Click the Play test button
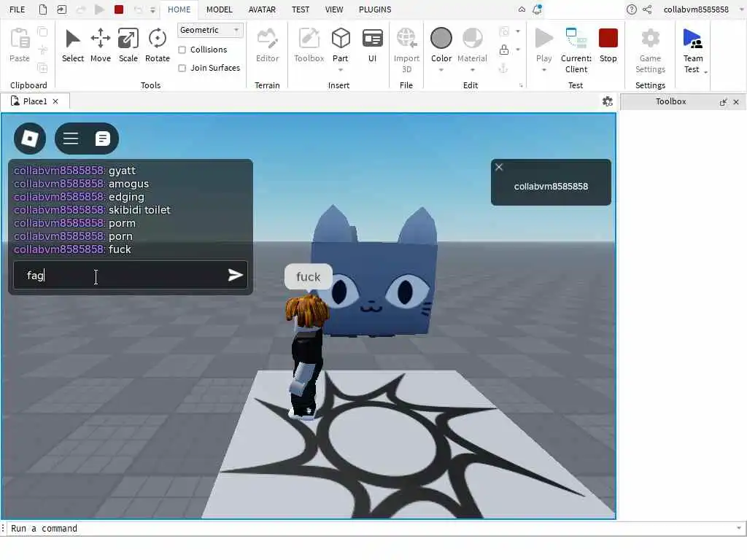Viewport: 747px width, 560px height. (543, 45)
